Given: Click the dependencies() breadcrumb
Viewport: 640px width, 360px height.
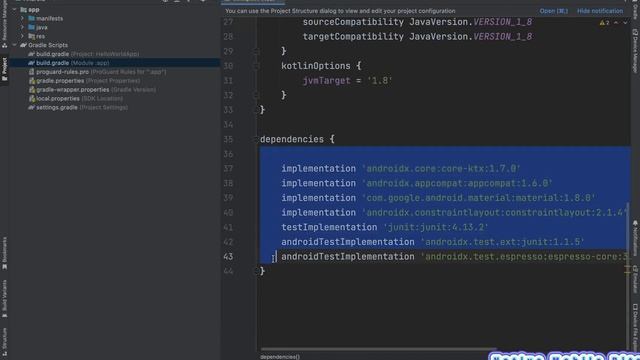Looking at the screenshot, I should point(280,357).
